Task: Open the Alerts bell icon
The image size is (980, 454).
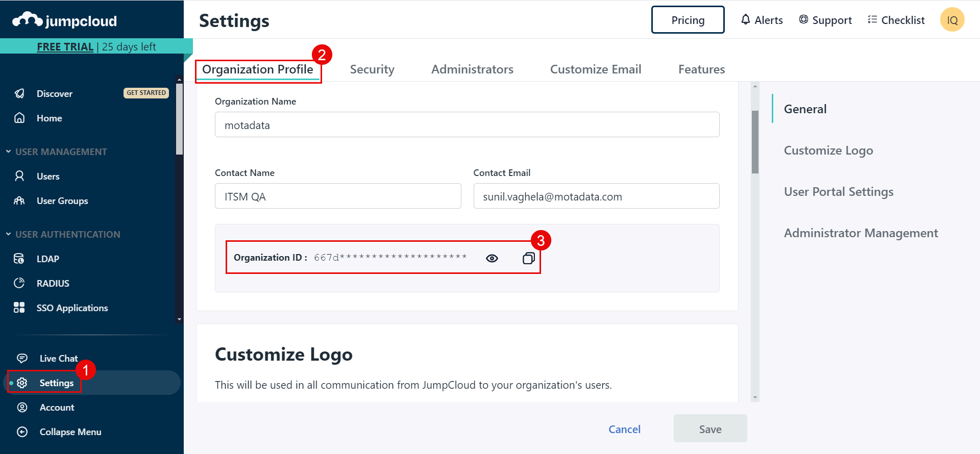Action: pos(746,20)
